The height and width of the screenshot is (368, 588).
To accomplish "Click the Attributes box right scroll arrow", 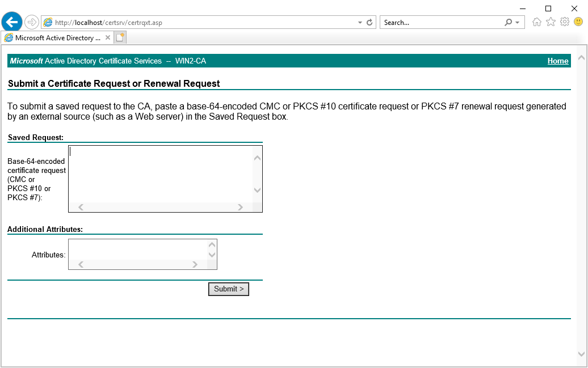I will click(195, 265).
